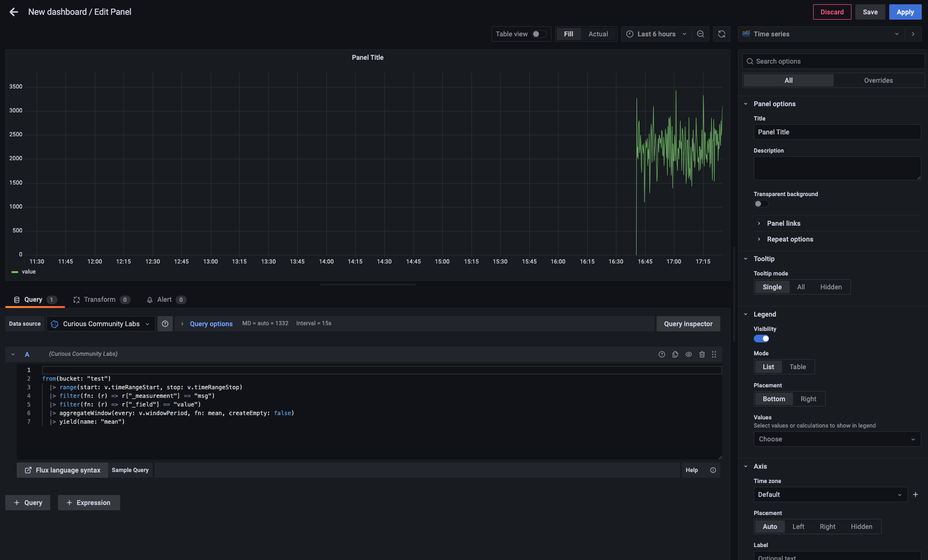The width and height of the screenshot is (928, 560).
Task: Select Hidden tooltip mode
Action: point(831,286)
